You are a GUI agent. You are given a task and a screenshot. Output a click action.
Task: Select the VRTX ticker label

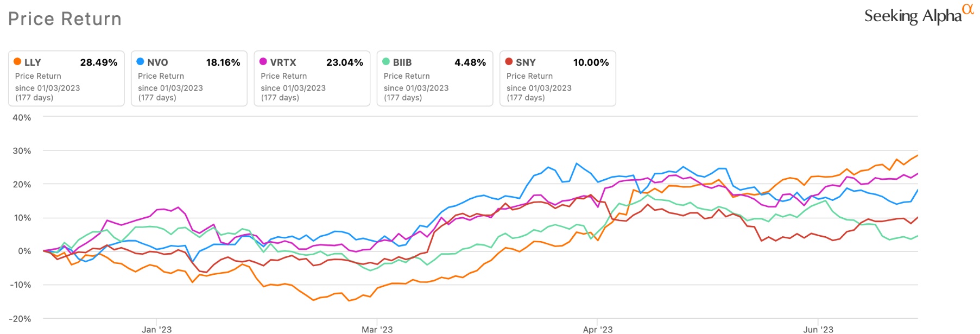tap(283, 62)
